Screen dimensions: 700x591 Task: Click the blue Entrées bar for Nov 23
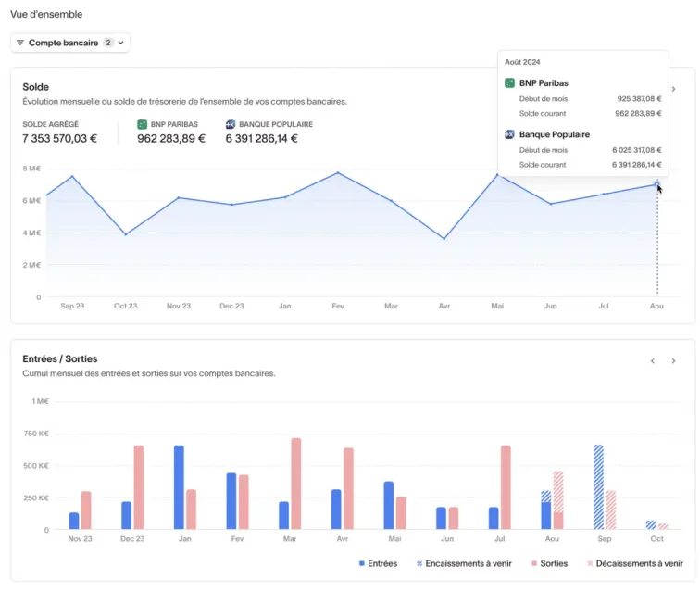point(74,522)
